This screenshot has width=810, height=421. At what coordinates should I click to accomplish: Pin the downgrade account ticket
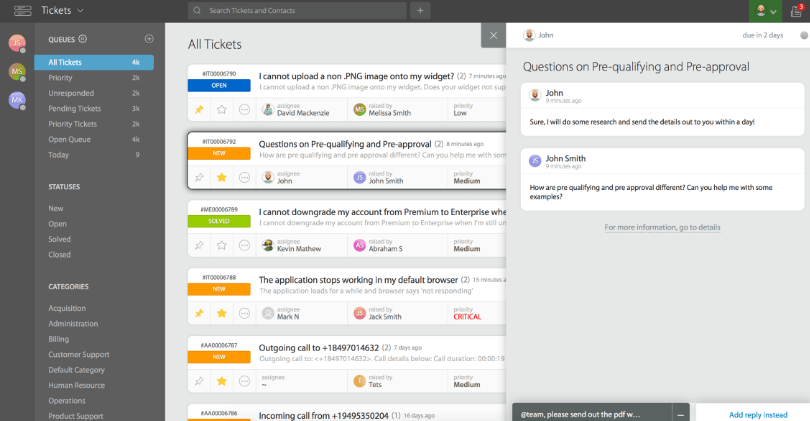click(x=199, y=245)
